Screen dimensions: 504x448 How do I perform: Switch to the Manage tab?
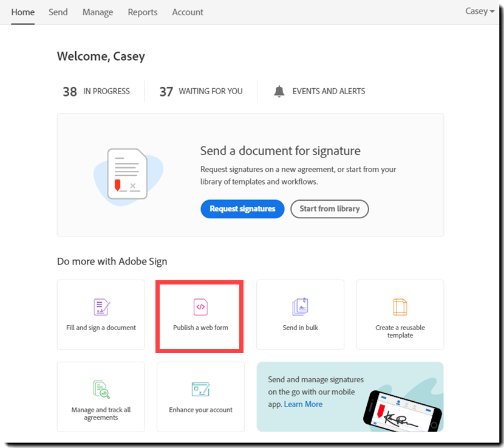(97, 12)
